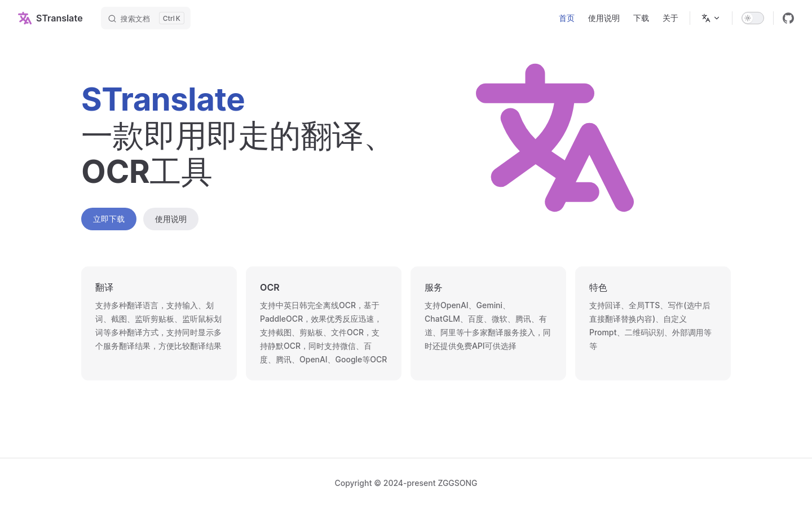The image size is (812, 508).
Task: Go to 首页 nav item
Action: point(567,18)
